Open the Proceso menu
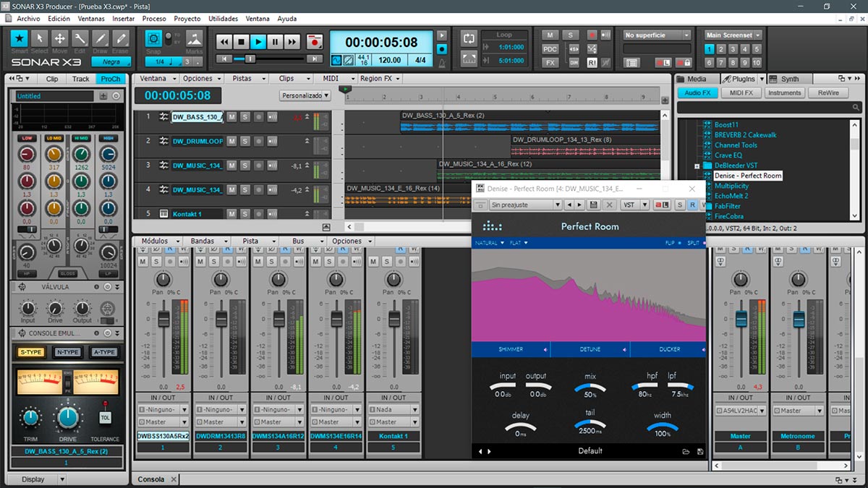Viewport: 868px width, 488px height. click(x=154, y=18)
